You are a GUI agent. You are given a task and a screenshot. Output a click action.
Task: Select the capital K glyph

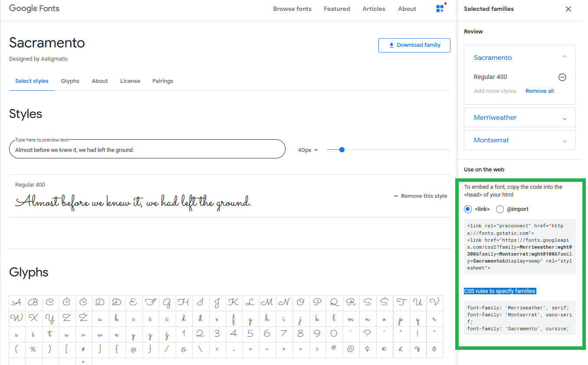[234, 302]
